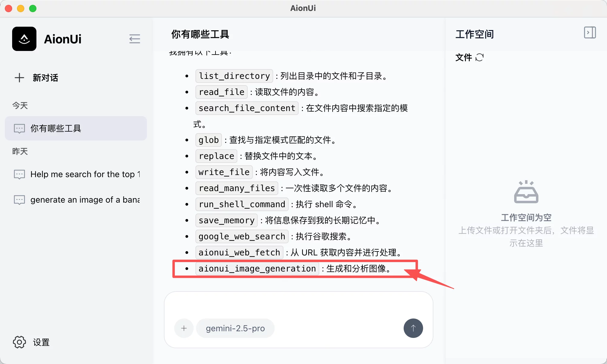Open the 'Help me search for the top' conversation
Image resolution: width=607 pixels, height=364 pixels.
coord(76,174)
